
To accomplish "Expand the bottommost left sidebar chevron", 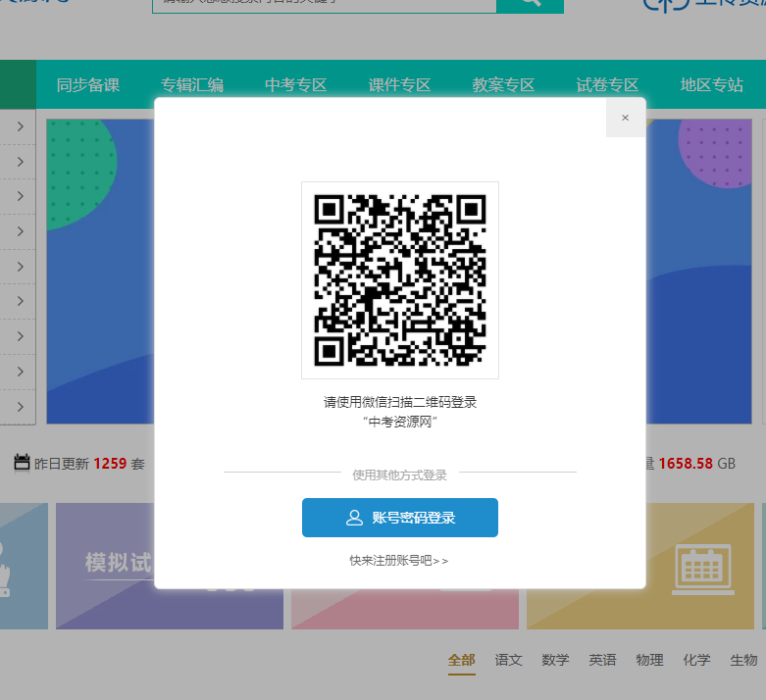I will click(x=20, y=407).
